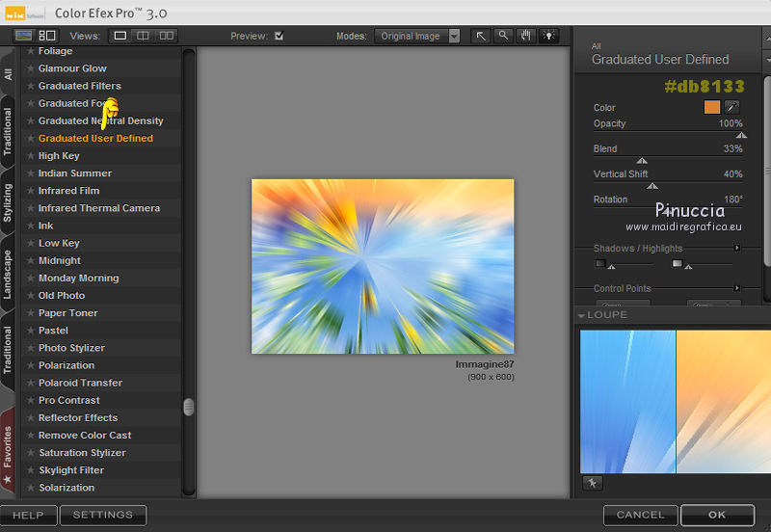Choose the side-by-side preview view
This screenshot has height=532, width=771.
(x=168, y=36)
